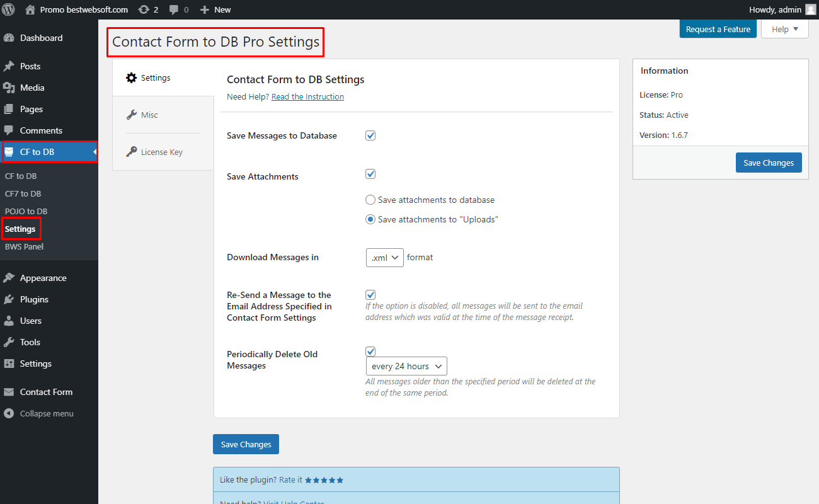
Task: Click Save Changes button below the form
Action: coord(246,444)
